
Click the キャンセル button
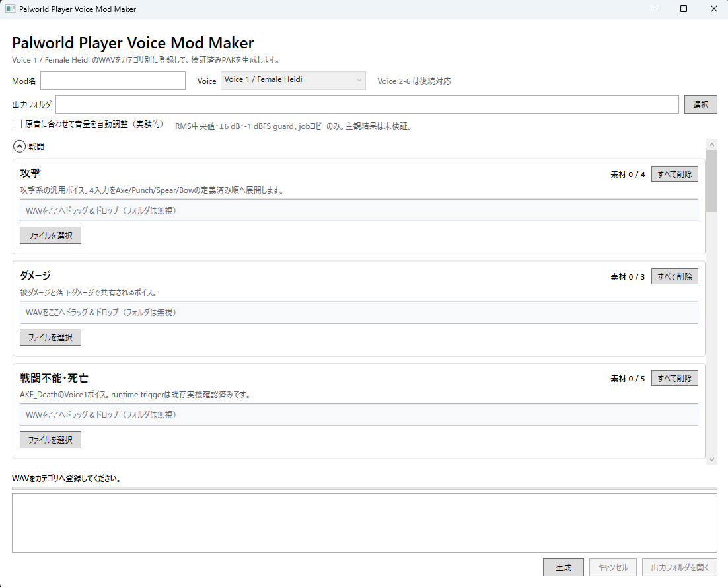tap(613, 567)
